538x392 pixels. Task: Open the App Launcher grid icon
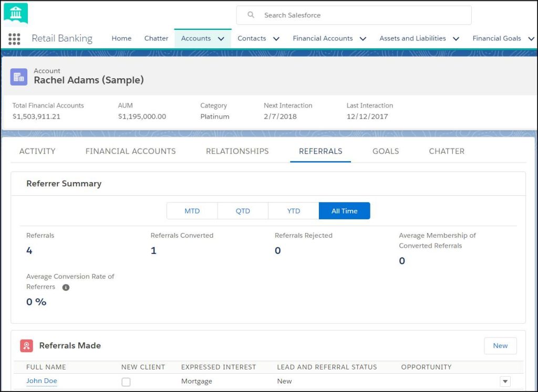(x=14, y=38)
